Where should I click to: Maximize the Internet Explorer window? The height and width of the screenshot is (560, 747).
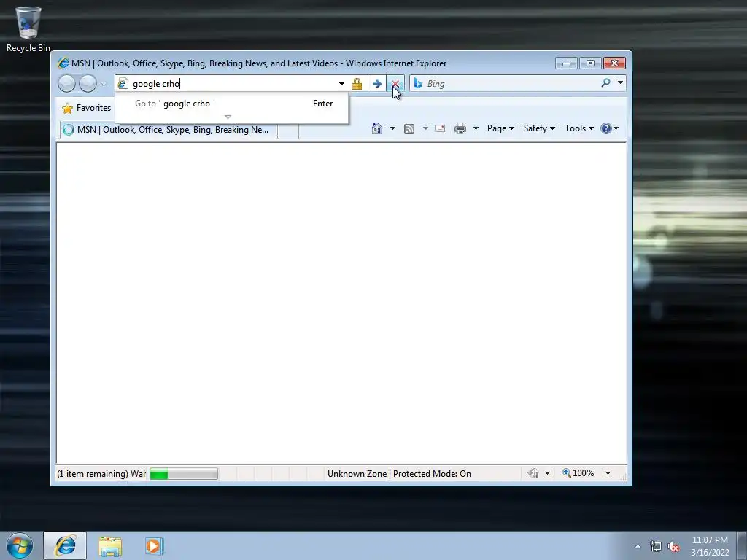coord(590,63)
